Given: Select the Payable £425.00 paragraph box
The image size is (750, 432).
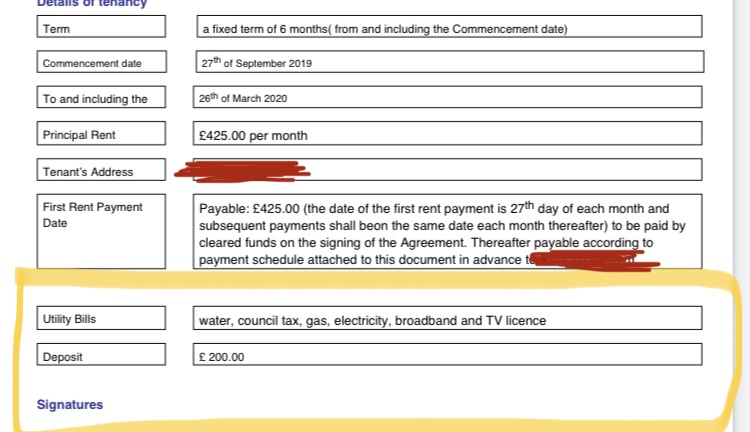Looking at the screenshot, I should (x=448, y=231).
